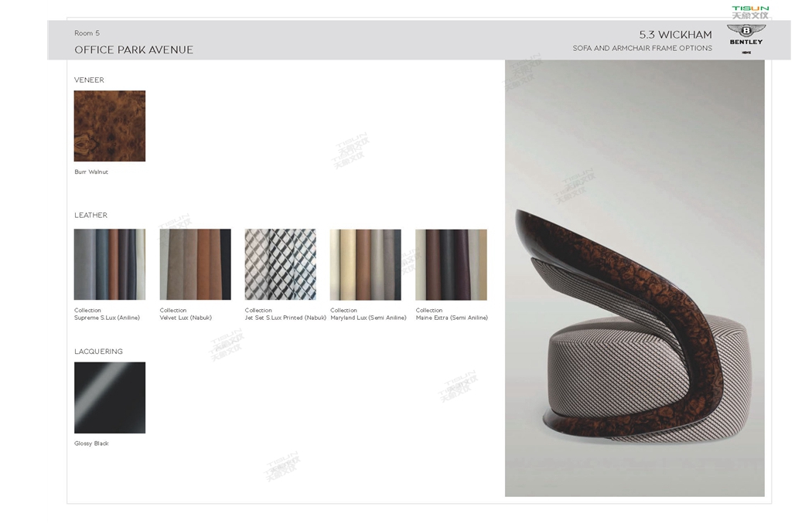812x527 pixels.
Task: Click the Glossy Black caption text
Action: [x=91, y=444]
